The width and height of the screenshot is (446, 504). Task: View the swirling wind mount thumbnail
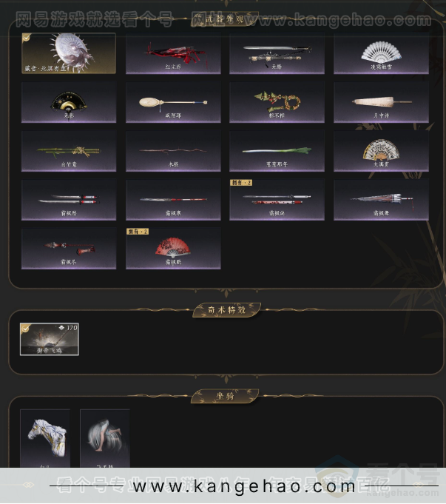(105, 438)
